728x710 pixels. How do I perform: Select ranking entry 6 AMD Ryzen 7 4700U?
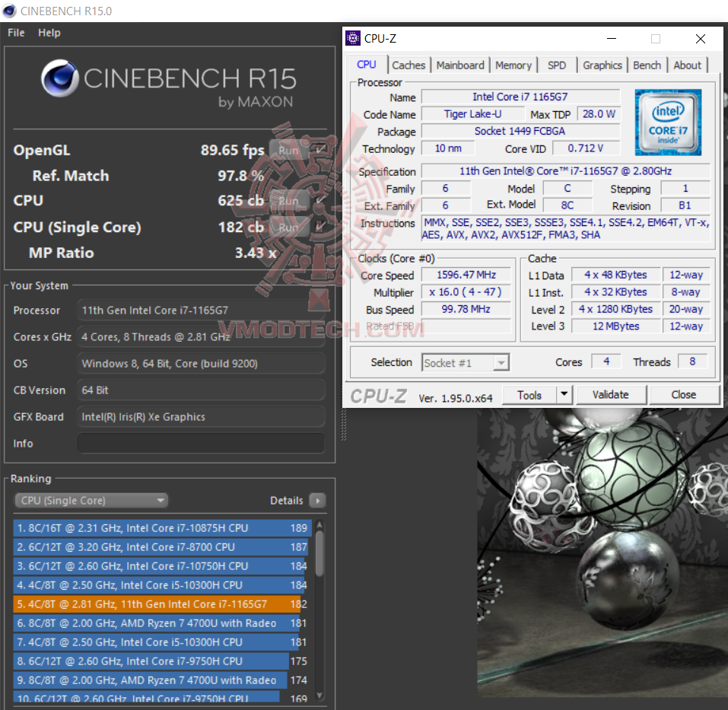[162, 623]
